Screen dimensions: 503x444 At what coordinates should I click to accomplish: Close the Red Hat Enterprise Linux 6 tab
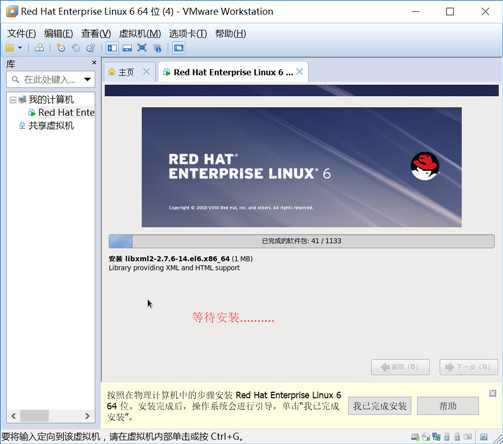[x=299, y=71]
